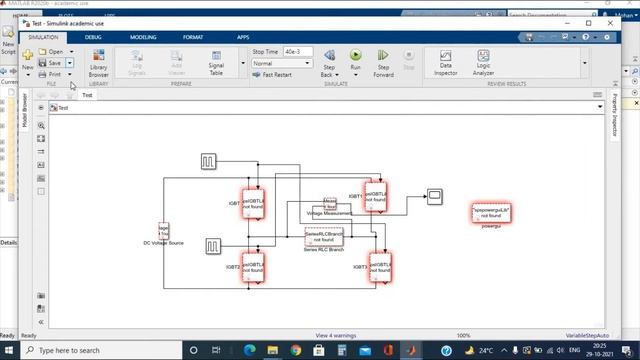The image size is (640, 360).
Task: Switch to the MODELING tab
Action: 143,37
